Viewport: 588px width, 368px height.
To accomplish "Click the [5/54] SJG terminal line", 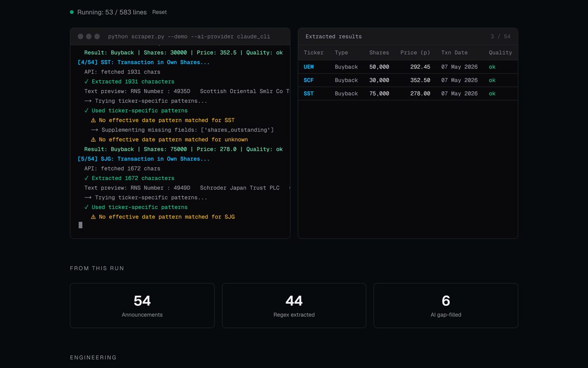I will coord(144,159).
